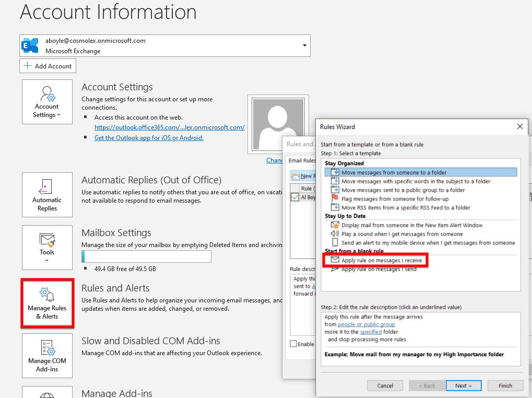
Task: Click the green plus icon on Add Account
Action: (x=28, y=65)
